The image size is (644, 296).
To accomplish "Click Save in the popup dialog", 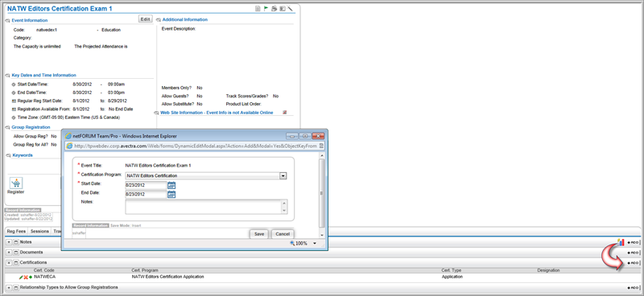I will [259, 234].
